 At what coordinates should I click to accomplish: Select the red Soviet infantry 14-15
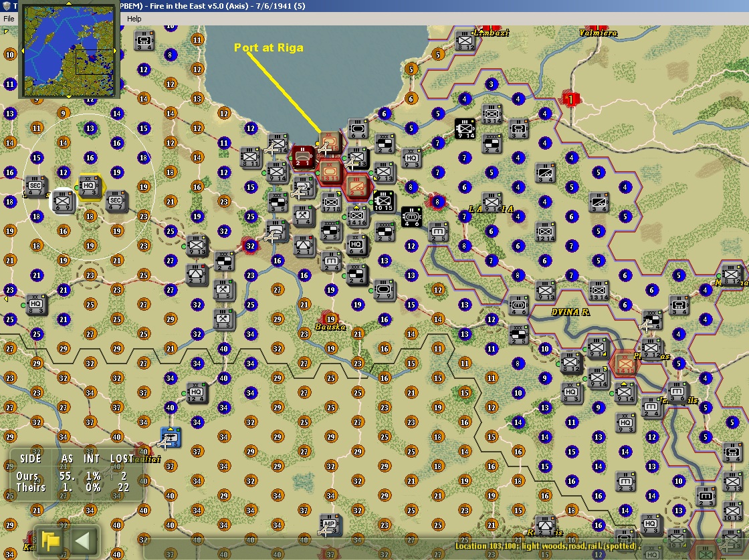(625, 364)
